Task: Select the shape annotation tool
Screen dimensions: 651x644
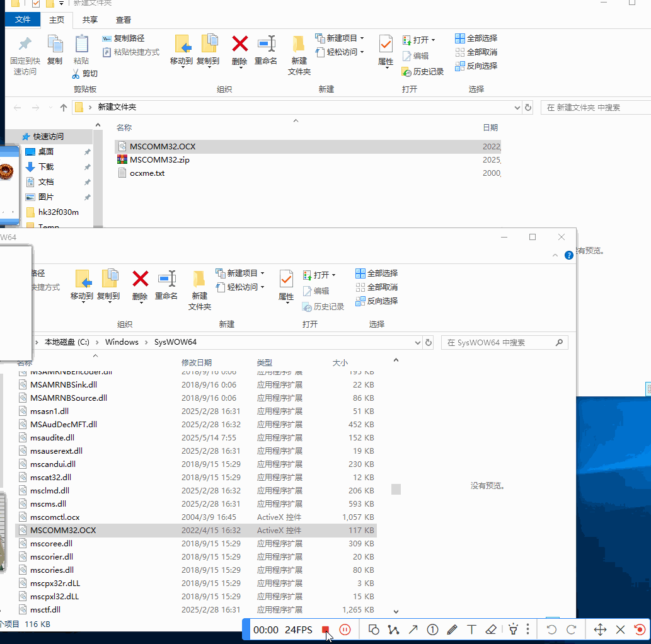Action: pyautogui.click(x=374, y=629)
